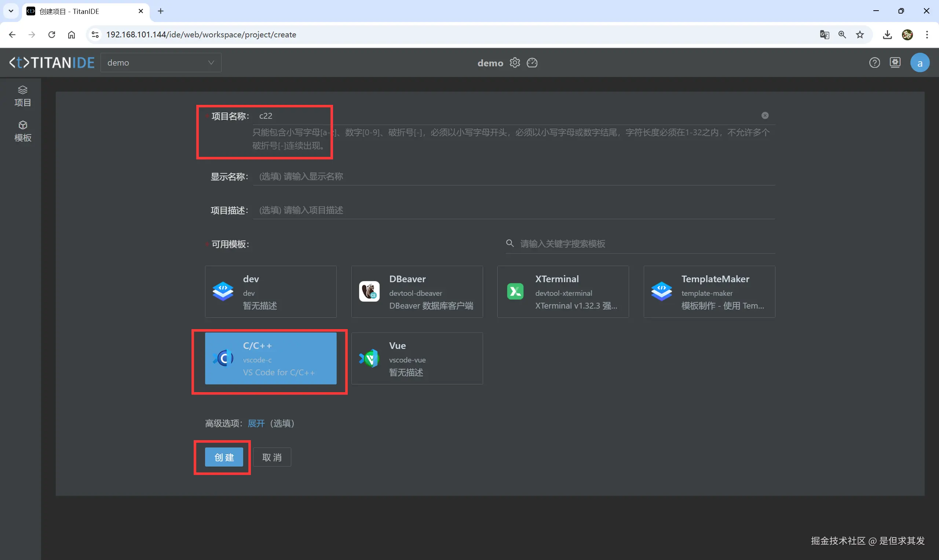
Task: Clear the project name field
Action: 764,115
